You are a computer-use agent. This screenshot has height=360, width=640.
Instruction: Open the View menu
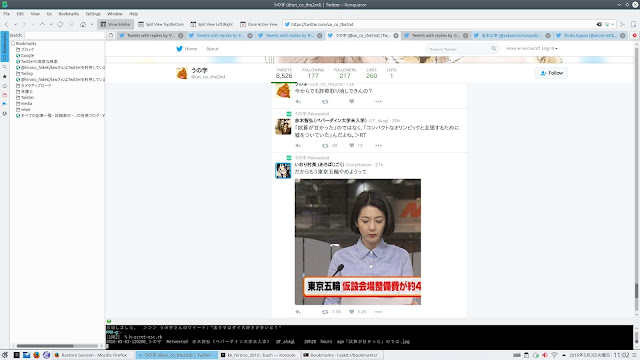[x=35, y=14]
